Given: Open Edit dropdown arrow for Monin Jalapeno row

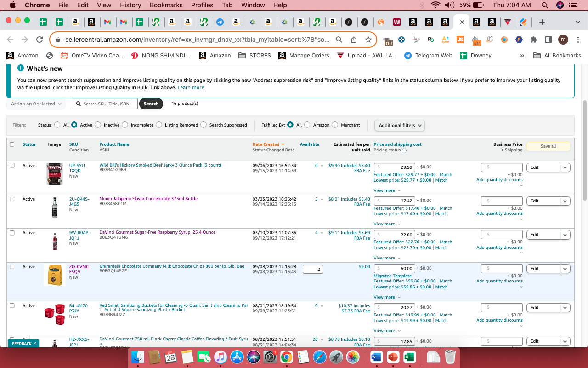Looking at the screenshot, I should pyautogui.click(x=565, y=201).
